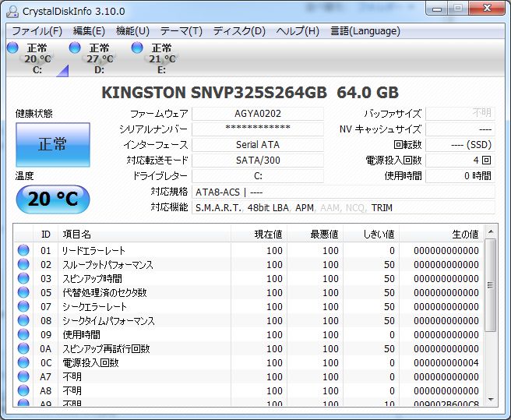The image size is (511, 420).
Task: Click status orb for attribute 01
Action: tap(23, 250)
